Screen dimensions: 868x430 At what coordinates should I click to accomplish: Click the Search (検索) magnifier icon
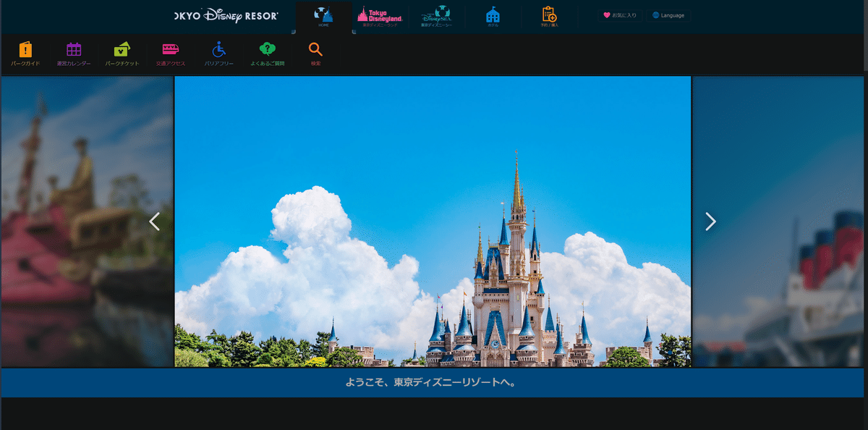click(x=315, y=54)
